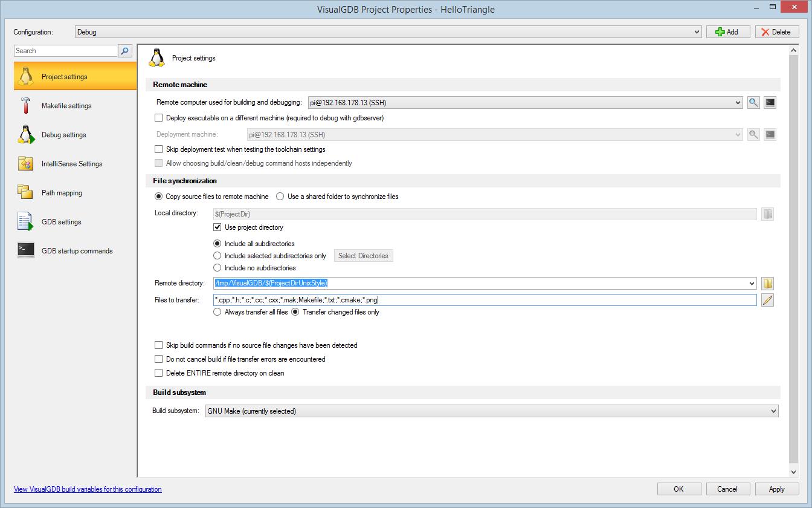Open GDB settings page
Screen dimensions: 812x508
[x=76, y=222]
